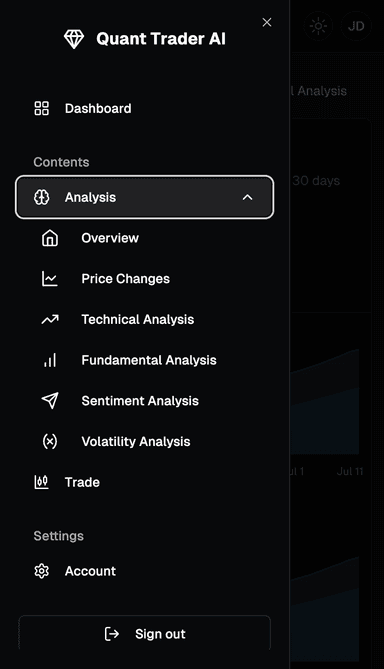
Task: Collapse the Analysis section with the chevron
Action: [247, 197]
